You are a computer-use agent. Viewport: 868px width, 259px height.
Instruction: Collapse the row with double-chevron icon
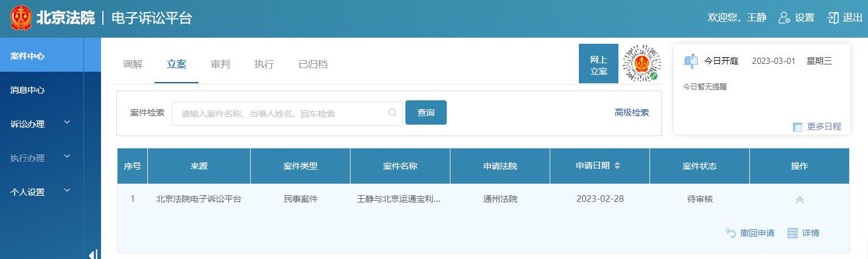click(x=800, y=199)
